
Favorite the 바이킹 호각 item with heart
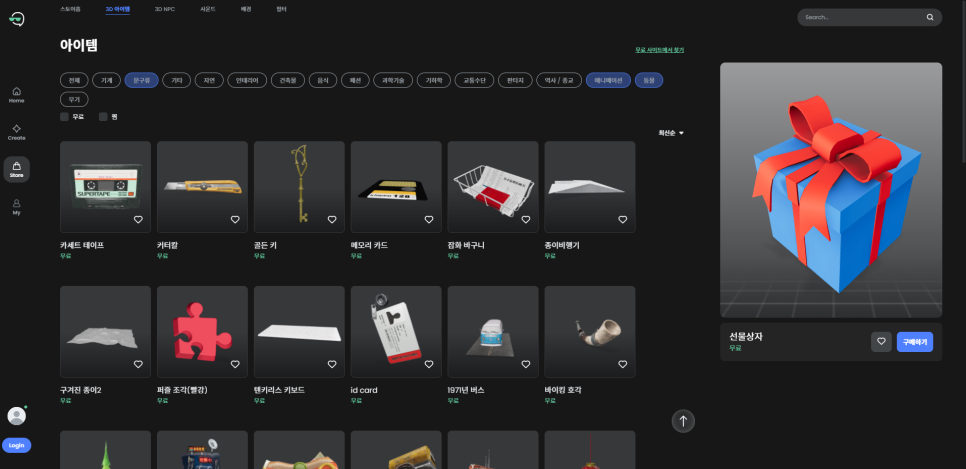[x=622, y=364]
